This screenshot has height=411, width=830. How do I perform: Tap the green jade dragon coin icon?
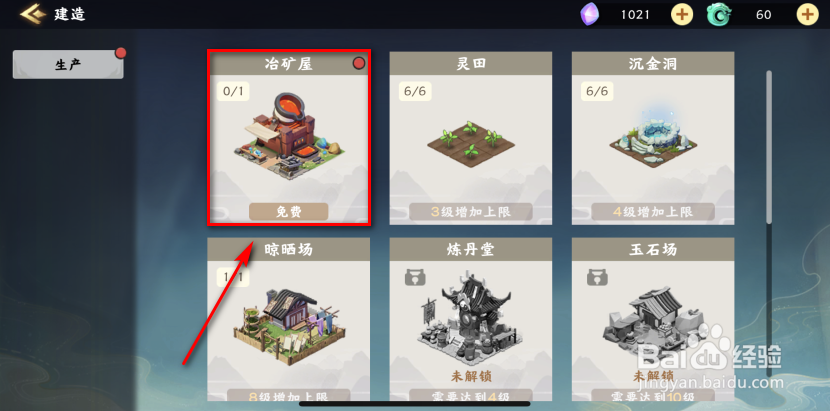click(718, 14)
